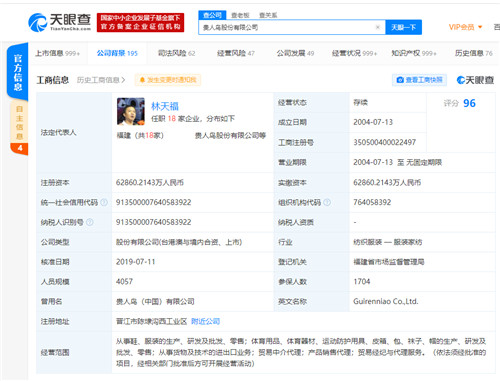Viewport: 500px width, 381px height.
Task: Select the operating status value 存续
Action: pos(360,102)
